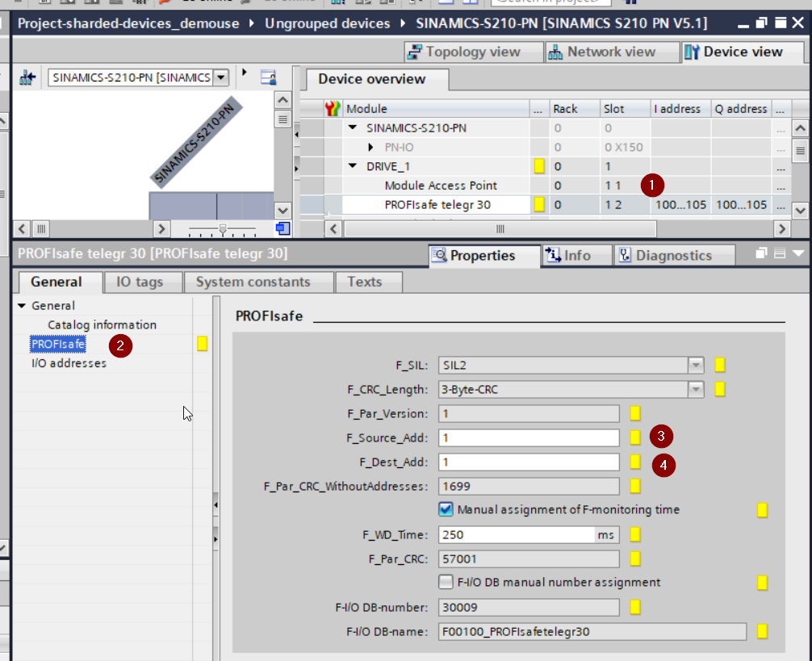Click the F_Par_CRC_WithoutAddresses field
Viewport: 812px width, 661px height.
tap(529, 486)
